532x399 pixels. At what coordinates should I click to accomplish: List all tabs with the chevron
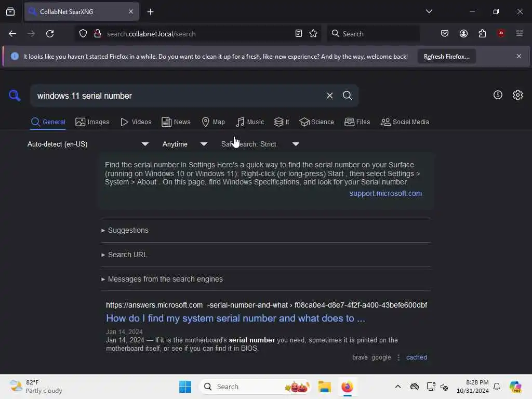[429, 11]
